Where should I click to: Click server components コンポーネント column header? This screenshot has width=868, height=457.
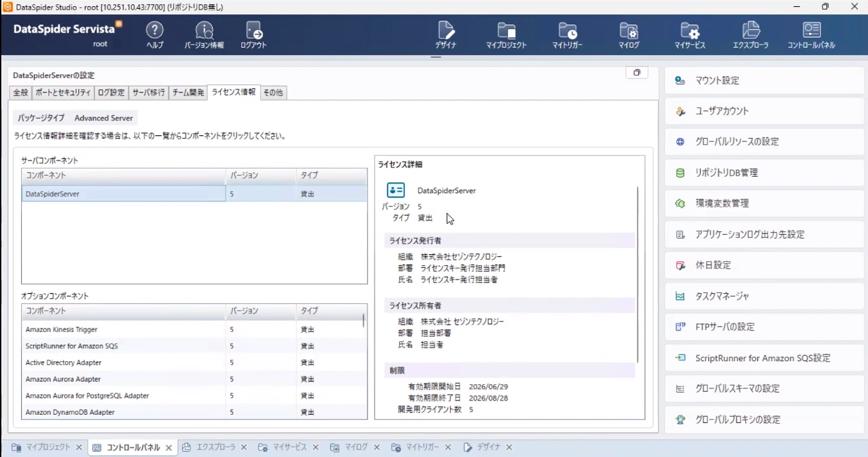(124, 175)
